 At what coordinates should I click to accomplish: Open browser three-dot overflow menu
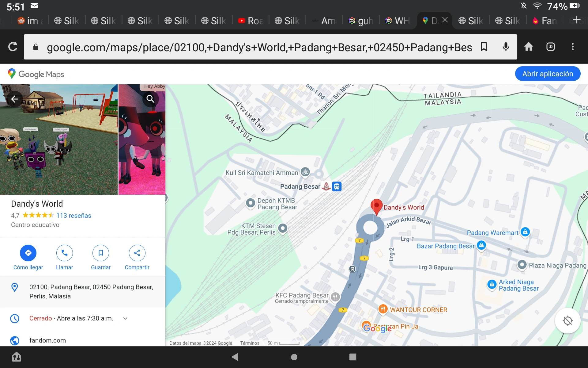pos(572,47)
